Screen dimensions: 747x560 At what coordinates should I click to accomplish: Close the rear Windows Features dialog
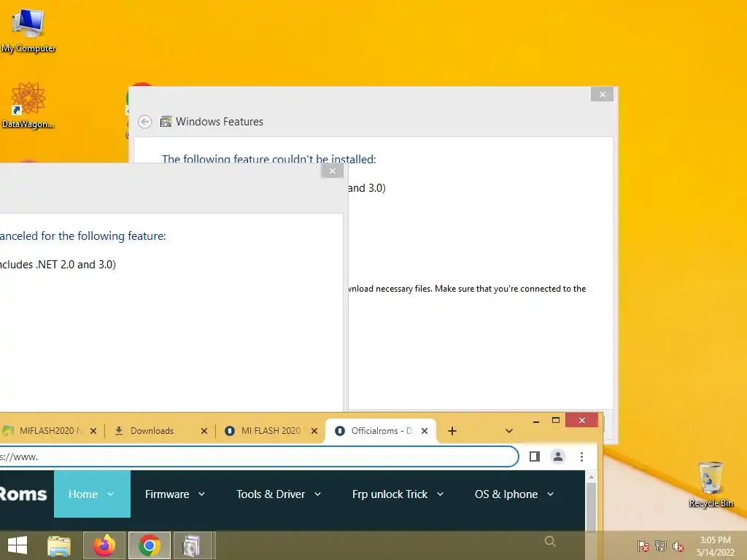602,94
